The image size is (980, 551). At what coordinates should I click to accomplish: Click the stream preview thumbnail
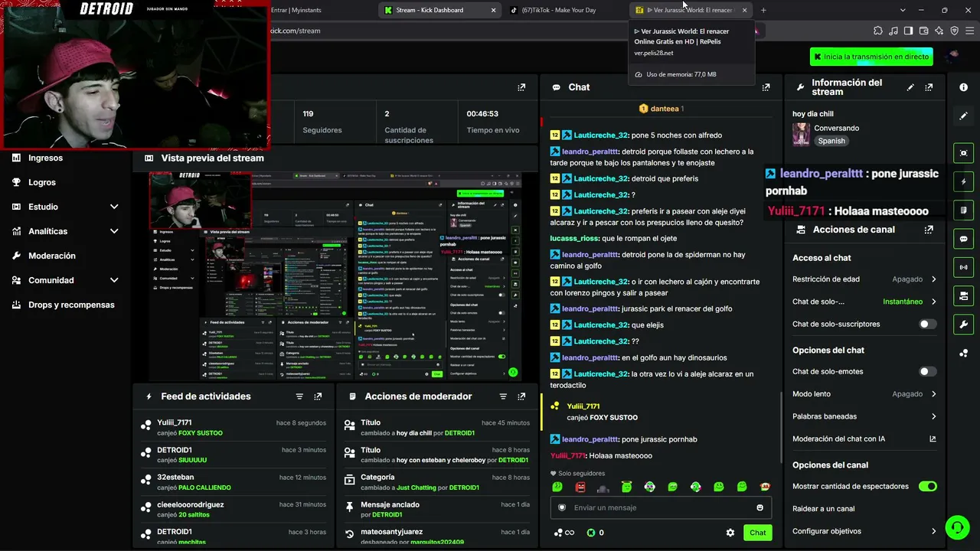[334, 276]
